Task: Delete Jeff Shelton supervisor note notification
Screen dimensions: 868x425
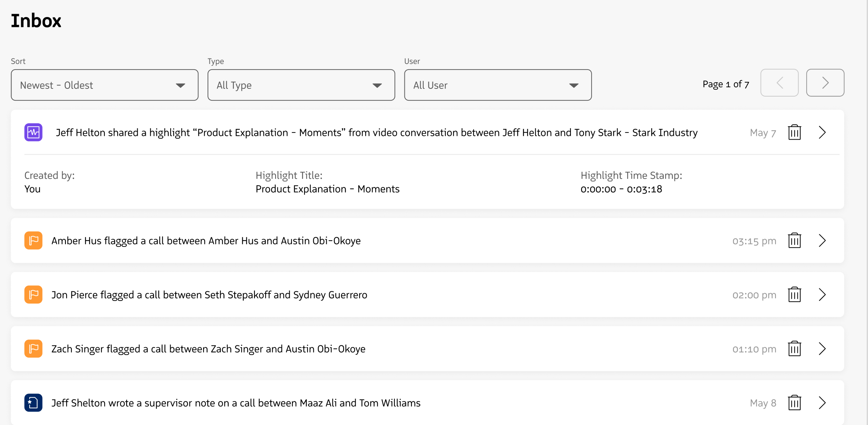Action: 794,403
